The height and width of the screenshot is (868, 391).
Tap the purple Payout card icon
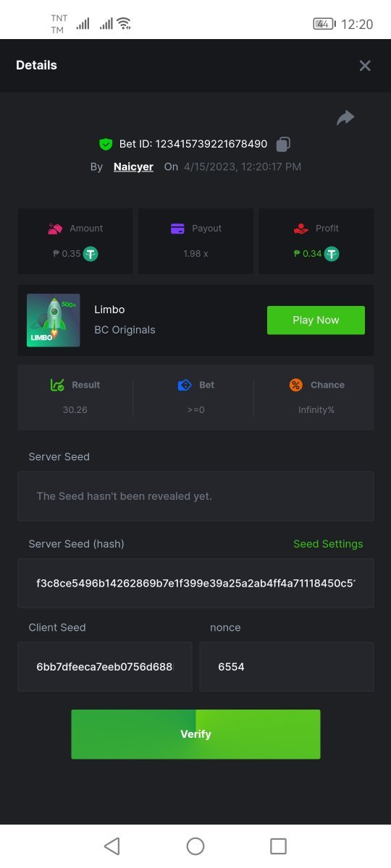177,229
